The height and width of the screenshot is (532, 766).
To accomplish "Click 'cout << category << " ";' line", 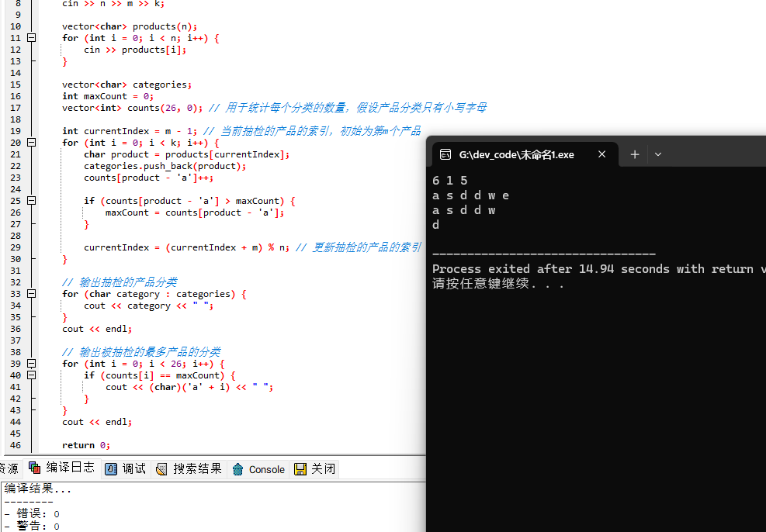I will click(x=149, y=306).
